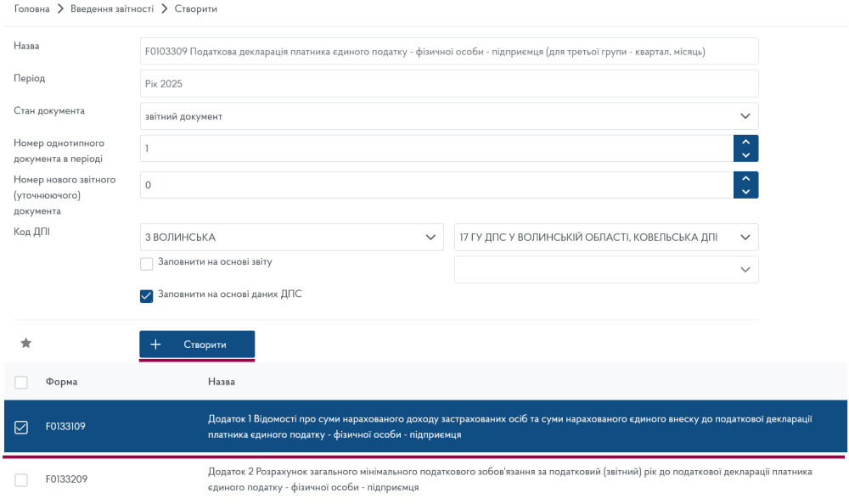Increase the Номер нового звітного документа value
Viewport: 849px width, 504px height.
pyautogui.click(x=745, y=178)
